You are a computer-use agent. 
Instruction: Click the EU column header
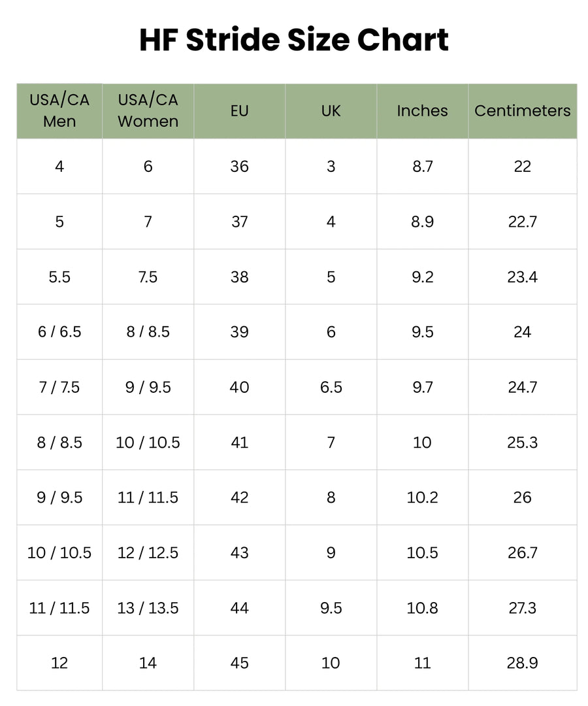pos(239,110)
